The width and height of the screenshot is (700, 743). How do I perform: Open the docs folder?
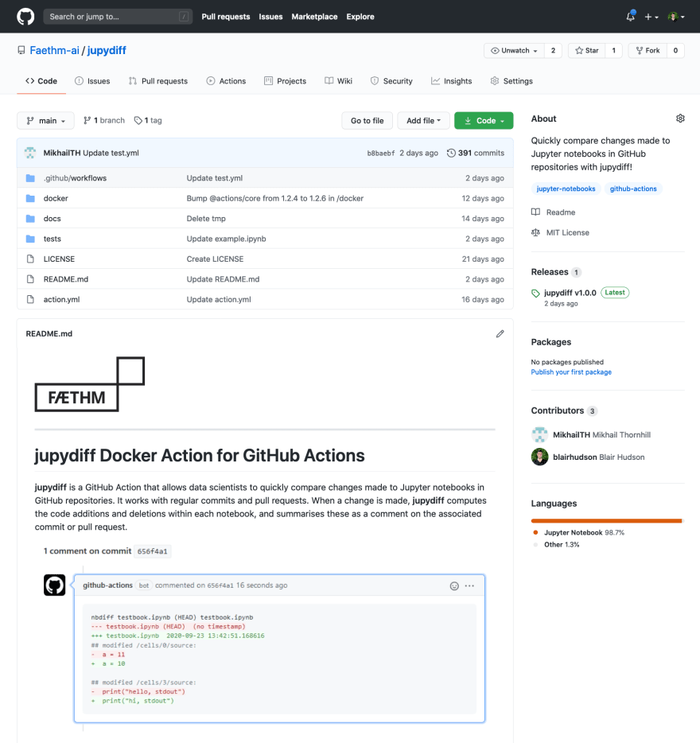pos(52,219)
